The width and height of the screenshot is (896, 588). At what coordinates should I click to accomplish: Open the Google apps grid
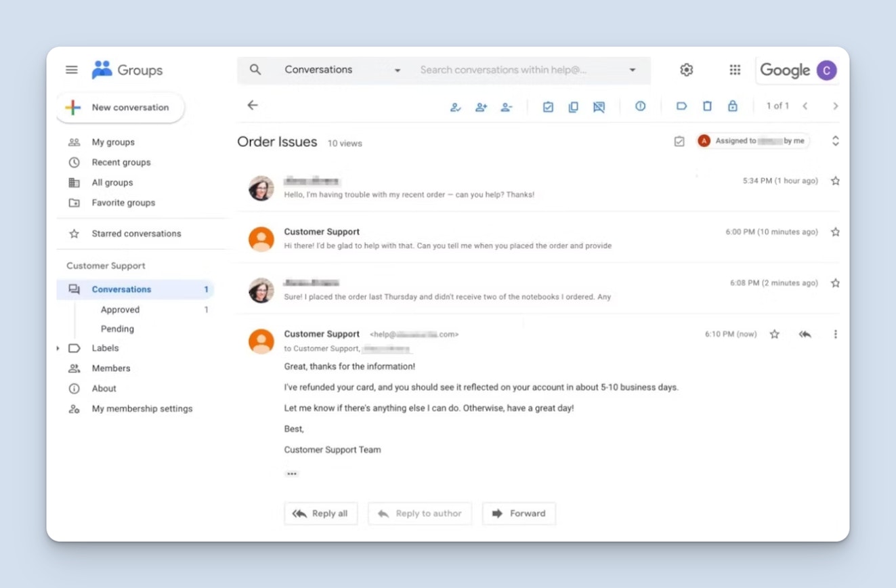(735, 70)
